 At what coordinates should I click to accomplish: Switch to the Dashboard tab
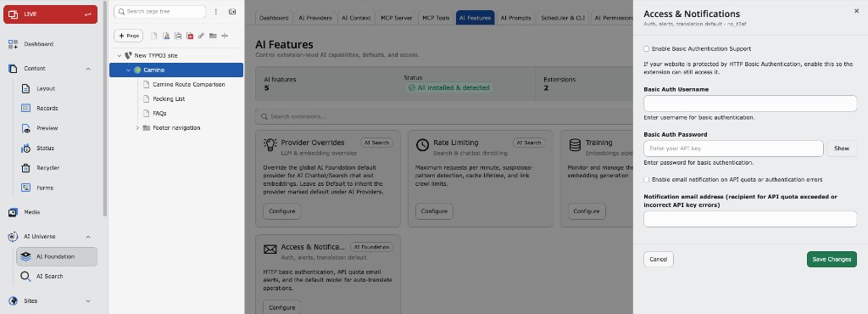click(x=274, y=18)
